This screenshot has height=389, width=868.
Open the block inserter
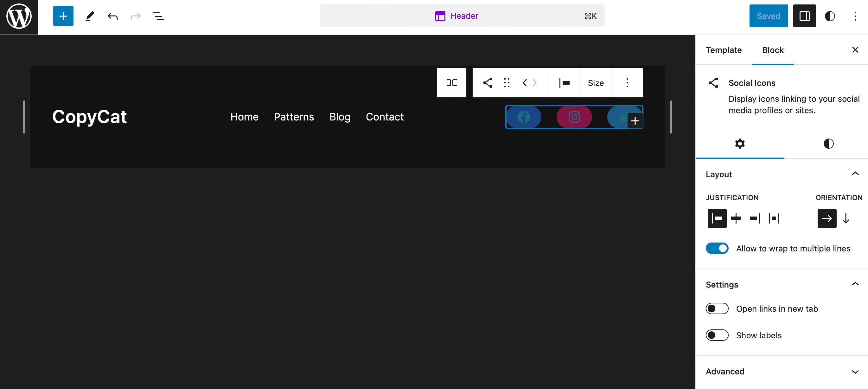click(x=63, y=16)
